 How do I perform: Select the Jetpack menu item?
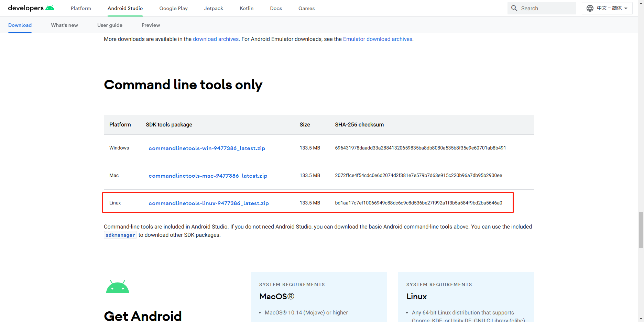pos(214,8)
